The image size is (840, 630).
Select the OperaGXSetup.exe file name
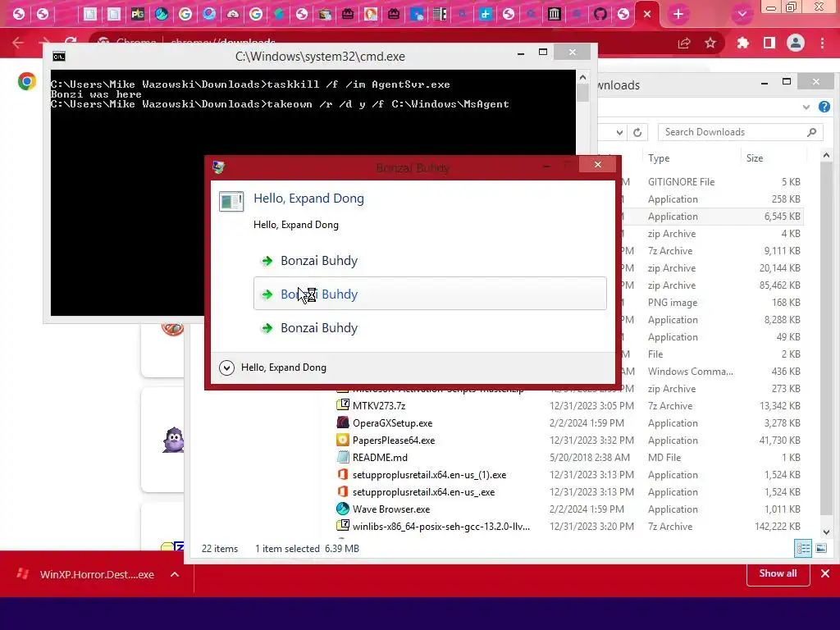click(392, 422)
